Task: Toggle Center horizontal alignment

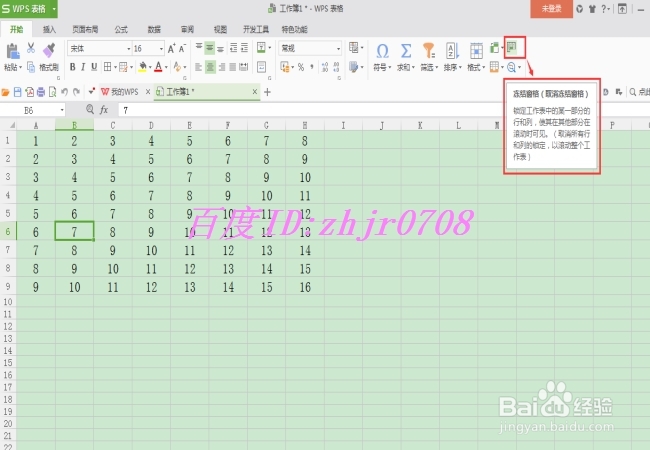Action: pos(210,67)
